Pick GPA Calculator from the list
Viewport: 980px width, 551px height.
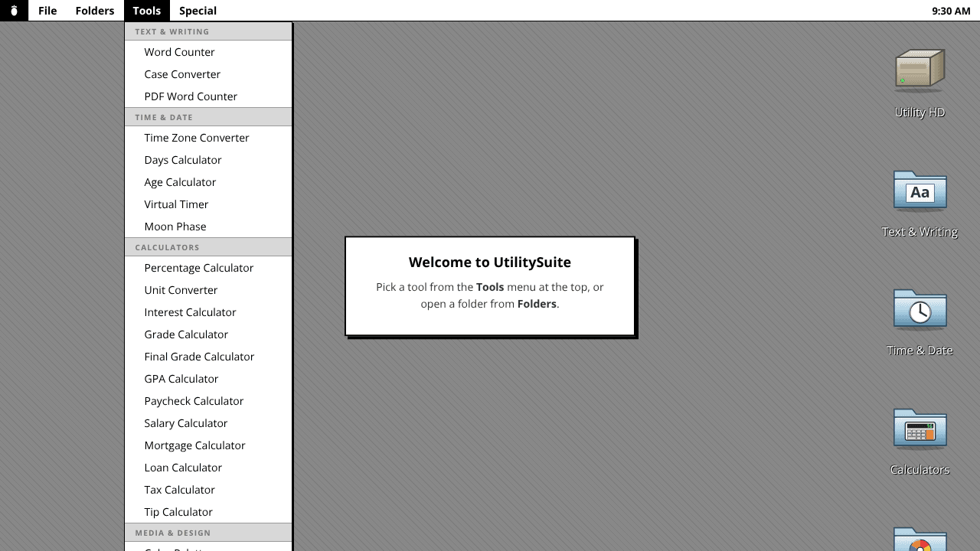tap(208, 379)
